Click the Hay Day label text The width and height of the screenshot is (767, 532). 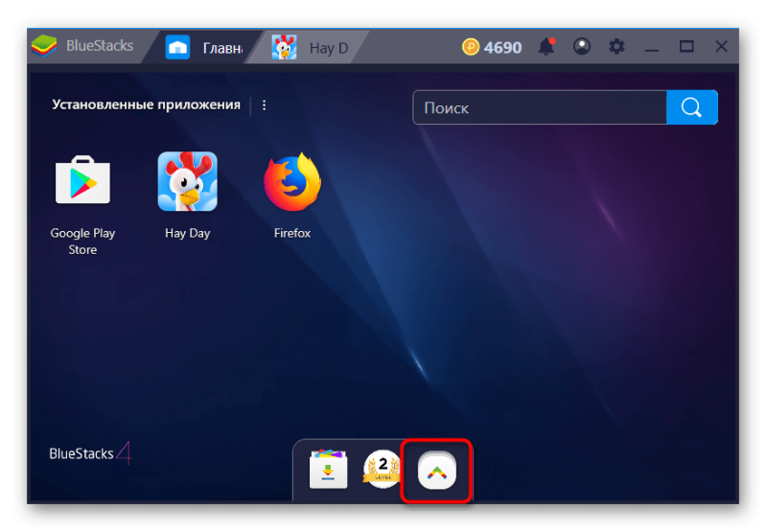click(x=187, y=233)
